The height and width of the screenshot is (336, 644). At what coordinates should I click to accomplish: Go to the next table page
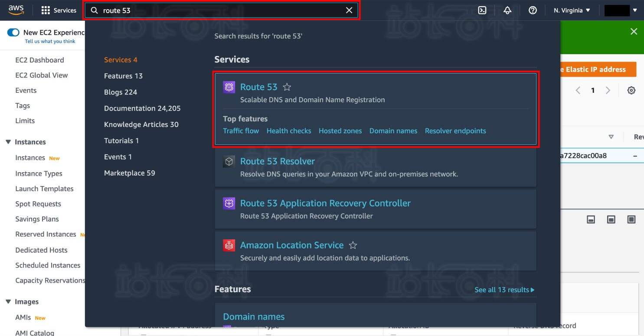[x=608, y=90]
